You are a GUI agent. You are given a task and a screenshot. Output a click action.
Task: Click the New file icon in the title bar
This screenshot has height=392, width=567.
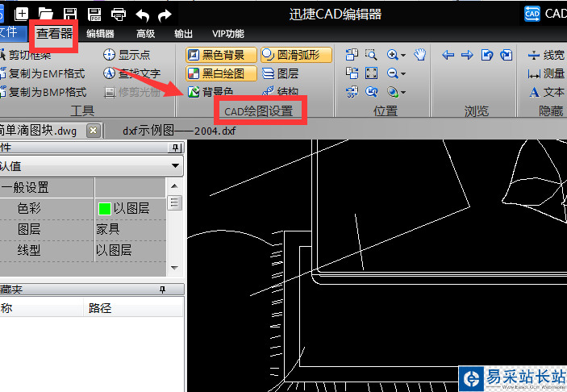(21, 14)
